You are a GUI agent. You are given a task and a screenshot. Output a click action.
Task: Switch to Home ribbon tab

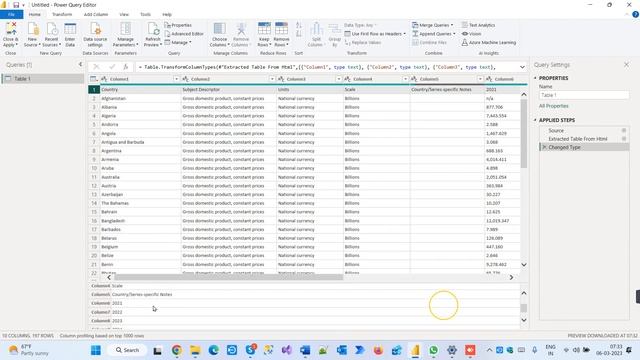35,14
